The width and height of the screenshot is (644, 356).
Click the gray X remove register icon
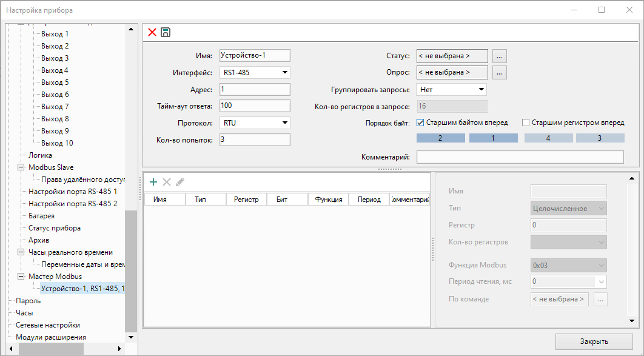coord(167,182)
